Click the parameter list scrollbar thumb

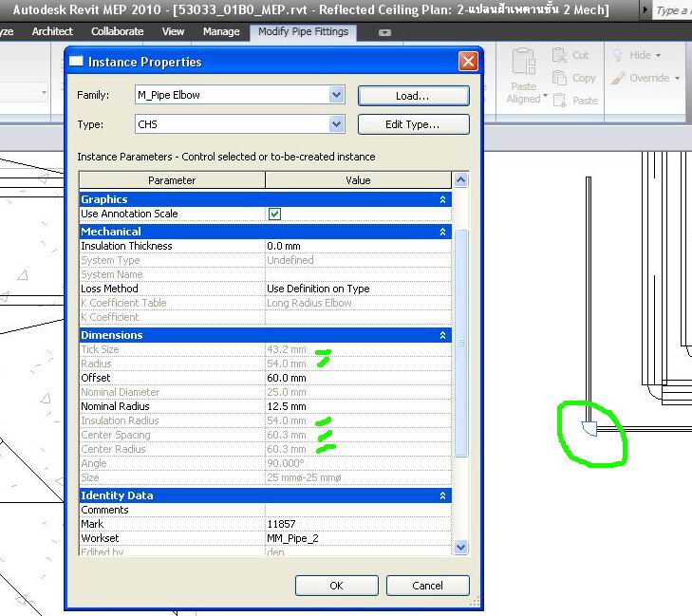(460, 343)
